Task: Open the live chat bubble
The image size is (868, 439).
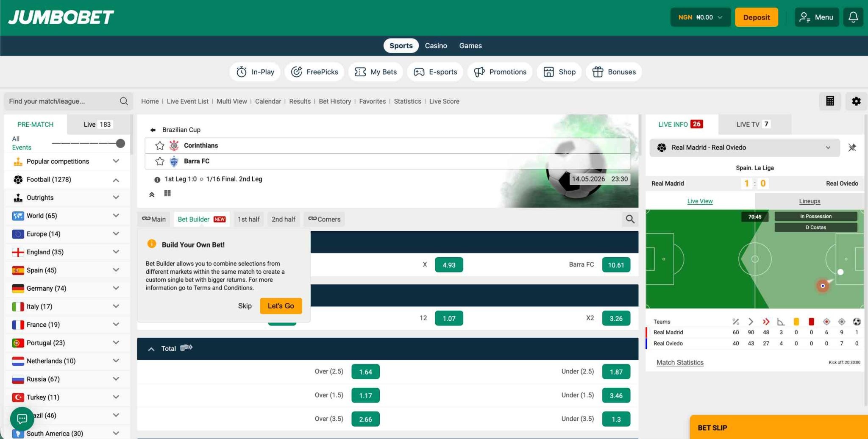Action: click(22, 419)
